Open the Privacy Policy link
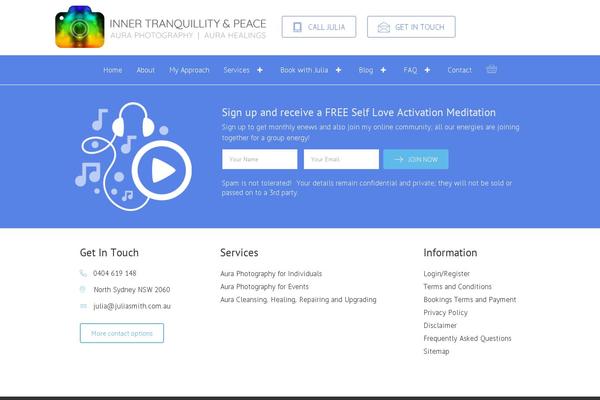This screenshot has width=600, height=400. click(445, 313)
